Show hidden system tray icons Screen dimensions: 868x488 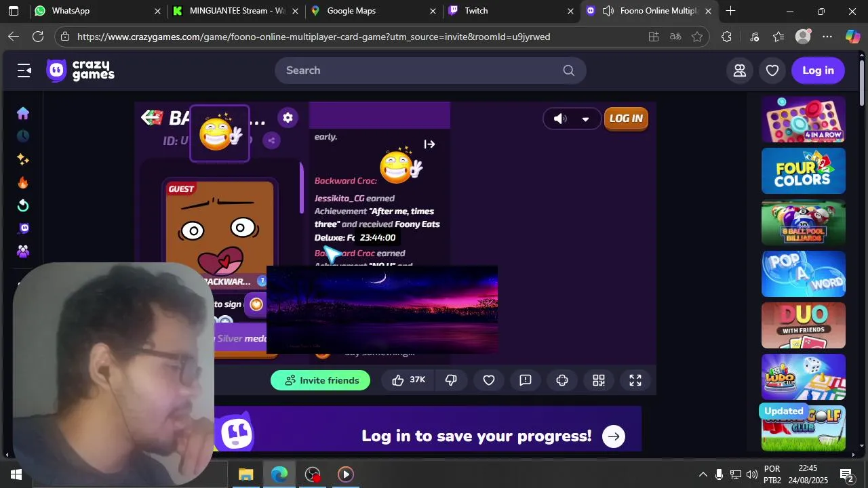coord(703,474)
